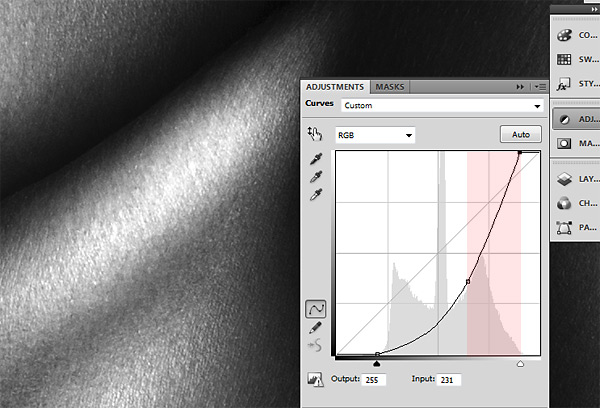Viewport: 600px width, 408px height.
Task: Click the white point input slider
Action: click(x=520, y=364)
